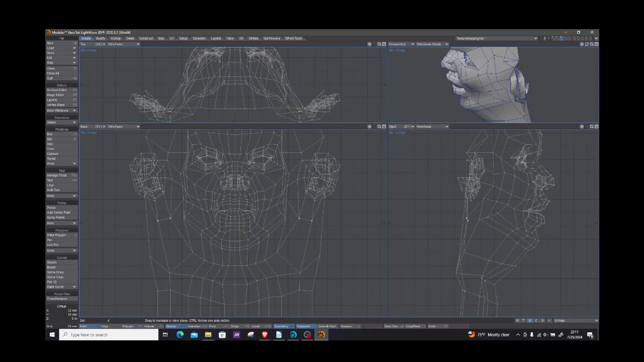Switch to the LightWave Modeler taskbar icon

(x=321, y=335)
